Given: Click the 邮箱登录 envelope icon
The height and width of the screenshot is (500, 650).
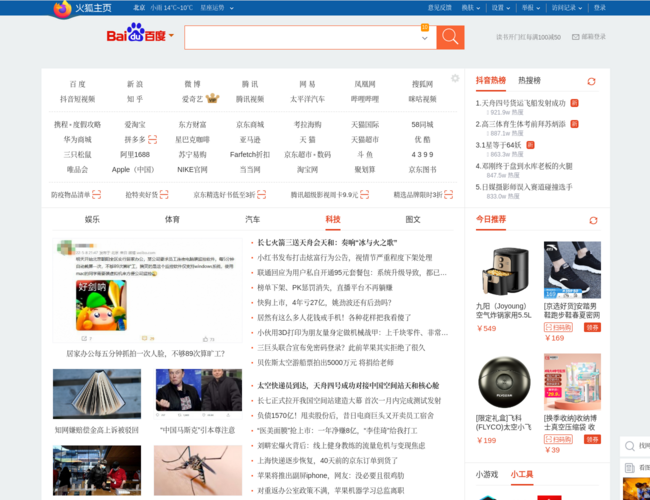Looking at the screenshot, I should [575, 37].
